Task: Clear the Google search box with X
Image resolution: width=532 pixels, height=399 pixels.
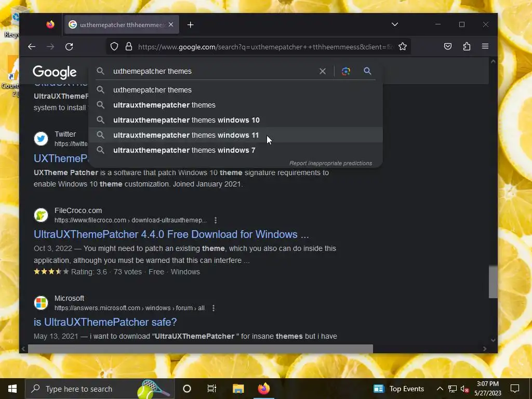Action: [x=323, y=71]
